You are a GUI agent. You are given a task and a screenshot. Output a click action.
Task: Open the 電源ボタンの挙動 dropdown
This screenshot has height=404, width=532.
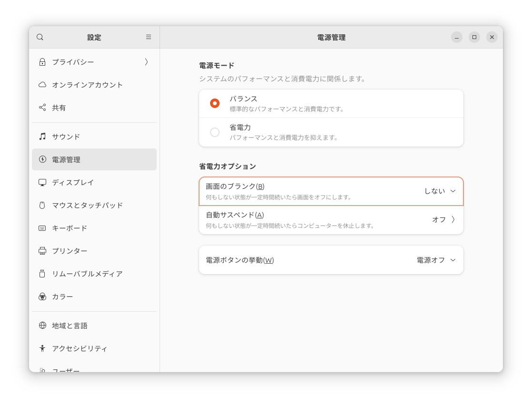pyautogui.click(x=436, y=260)
